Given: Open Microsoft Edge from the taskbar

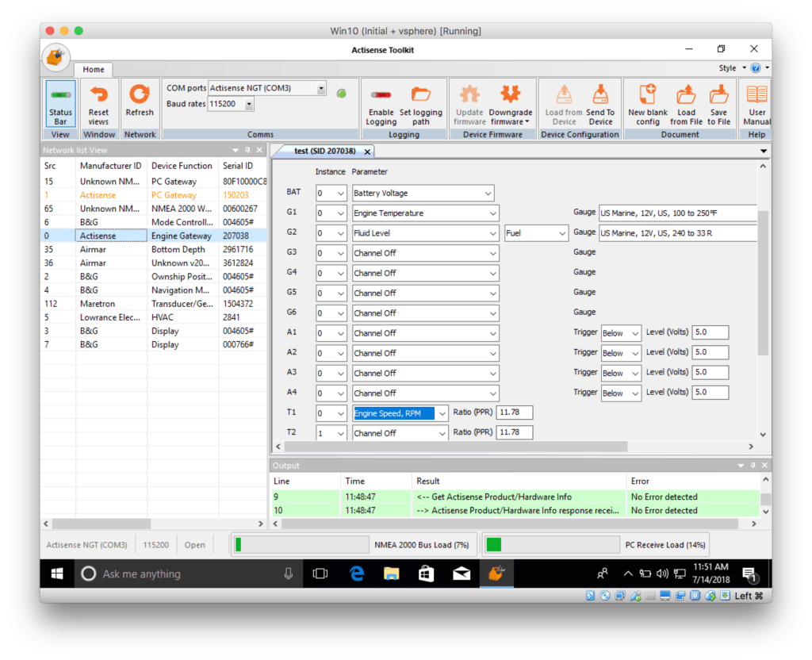Looking at the screenshot, I should point(357,574).
